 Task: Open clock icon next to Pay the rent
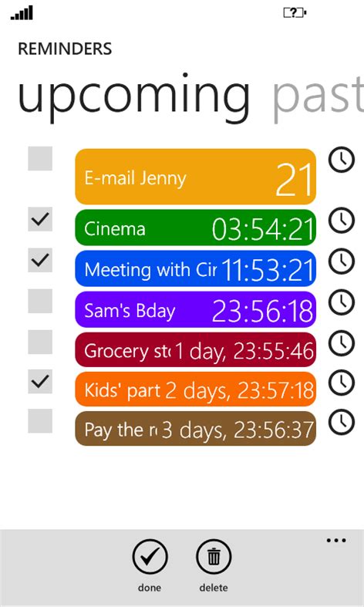coord(342,422)
